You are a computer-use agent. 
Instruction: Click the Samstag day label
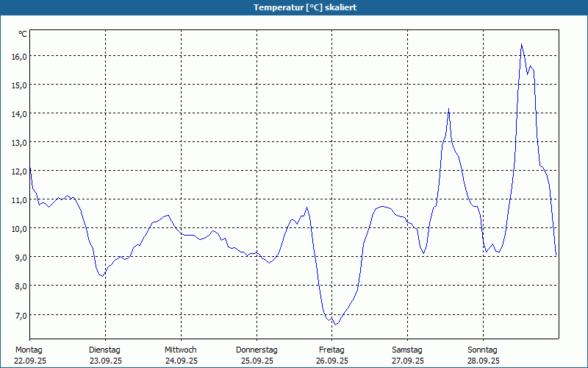click(x=407, y=350)
